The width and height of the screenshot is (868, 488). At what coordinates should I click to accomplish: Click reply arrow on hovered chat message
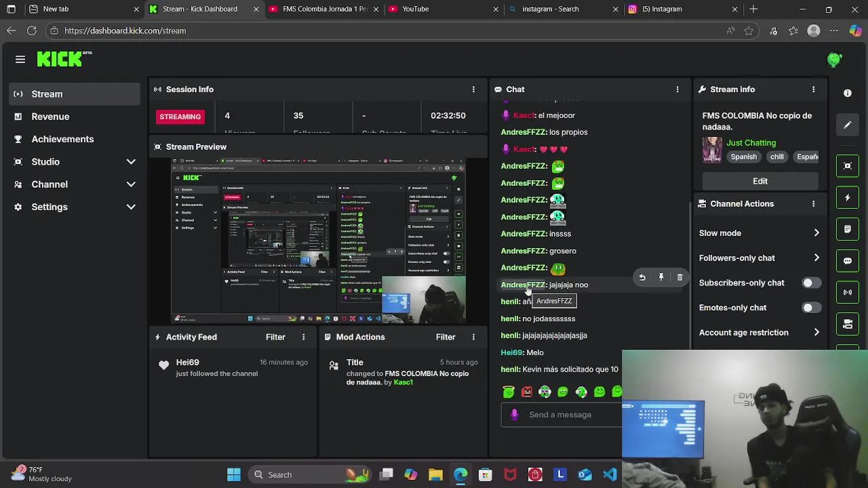click(x=642, y=277)
